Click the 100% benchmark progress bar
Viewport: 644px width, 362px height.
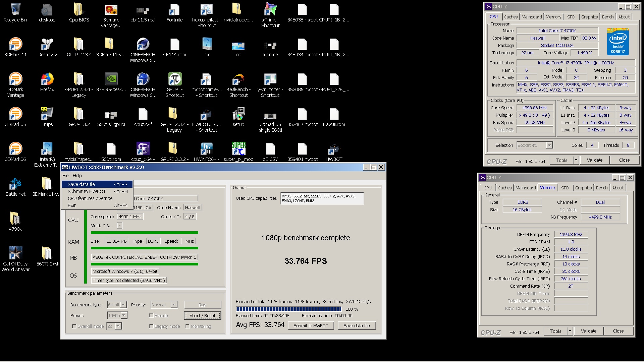tap(288, 309)
